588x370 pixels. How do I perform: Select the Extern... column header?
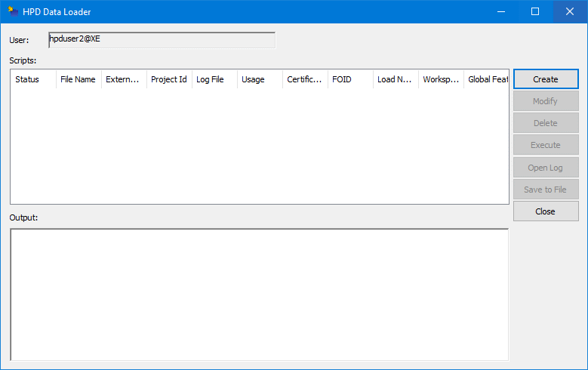(124, 79)
